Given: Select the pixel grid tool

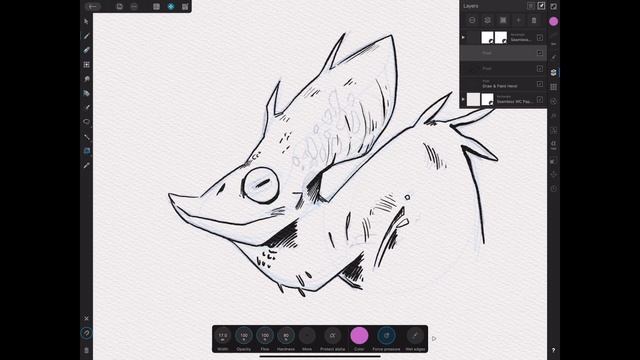Looking at the screenshot, I should 86,64.
